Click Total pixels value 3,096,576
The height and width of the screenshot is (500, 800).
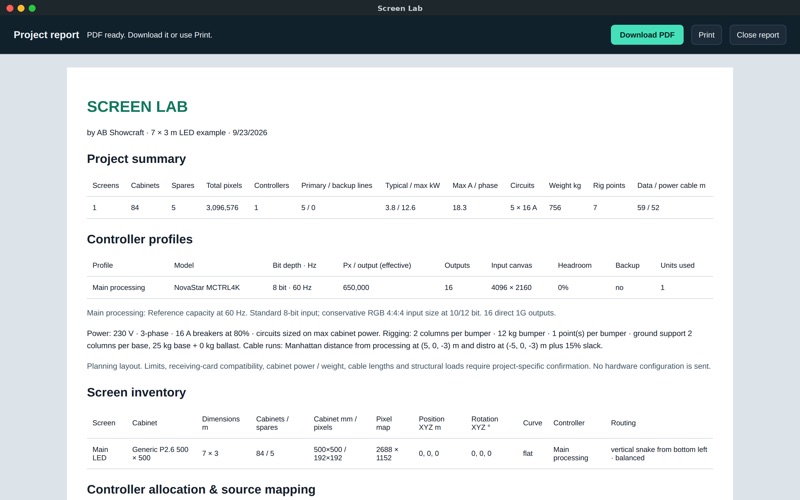coord(222,208)
